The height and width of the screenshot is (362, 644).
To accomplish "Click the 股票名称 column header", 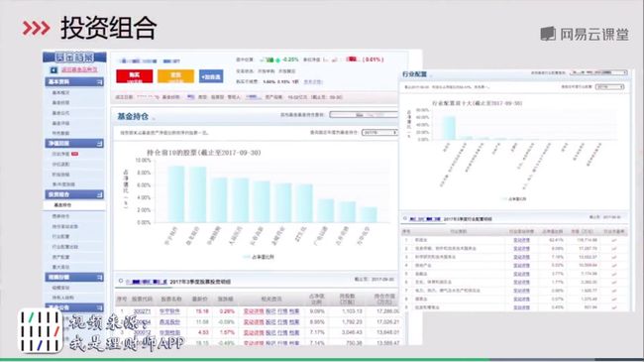I will 170,300.
